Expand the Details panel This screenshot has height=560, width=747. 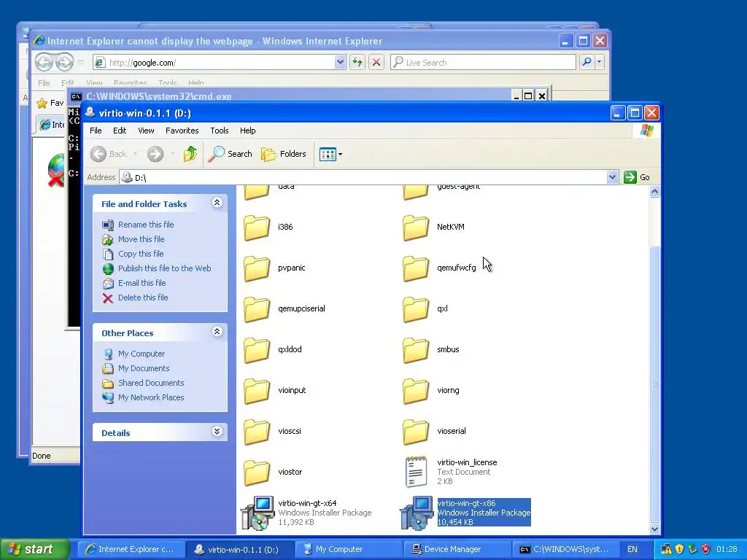[x=217, y=432]
